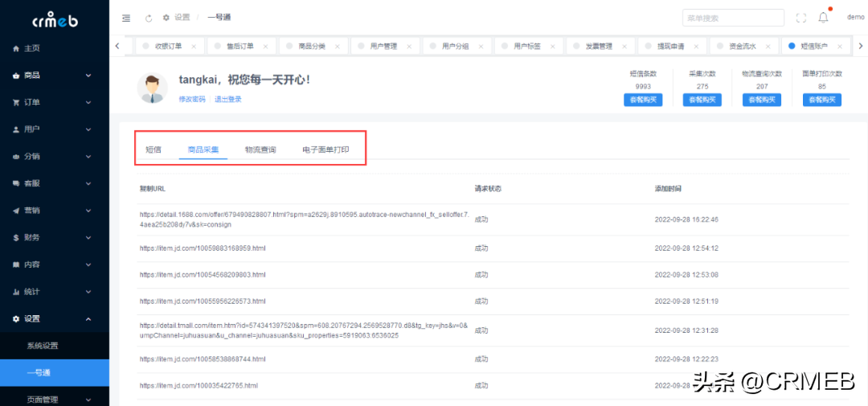Close the 资金流水 tab
Image resolution: width=868 pixels, height=406 pixels.
[768, 46]
